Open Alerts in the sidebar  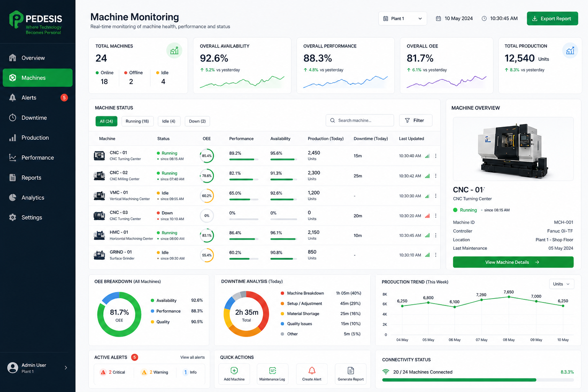37,98
